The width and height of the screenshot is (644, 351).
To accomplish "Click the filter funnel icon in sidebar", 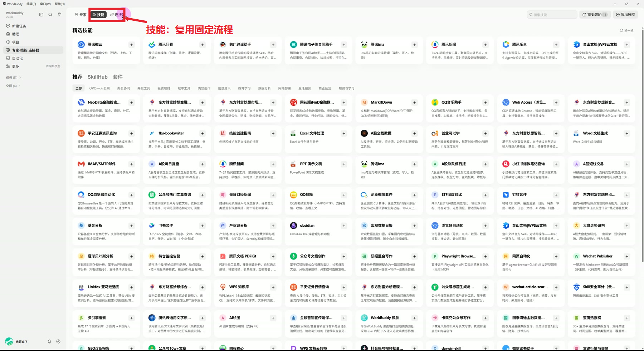I will click(x=59, y=15).
